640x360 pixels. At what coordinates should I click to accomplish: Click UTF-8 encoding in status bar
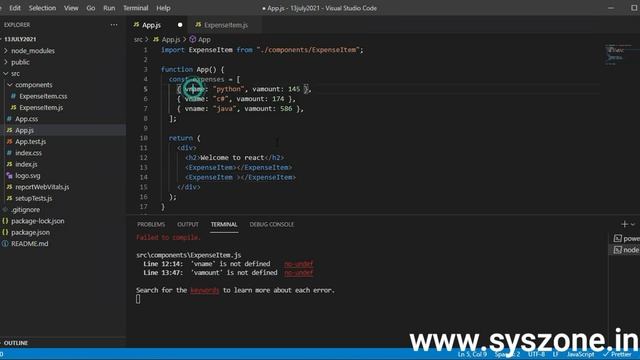536,354
